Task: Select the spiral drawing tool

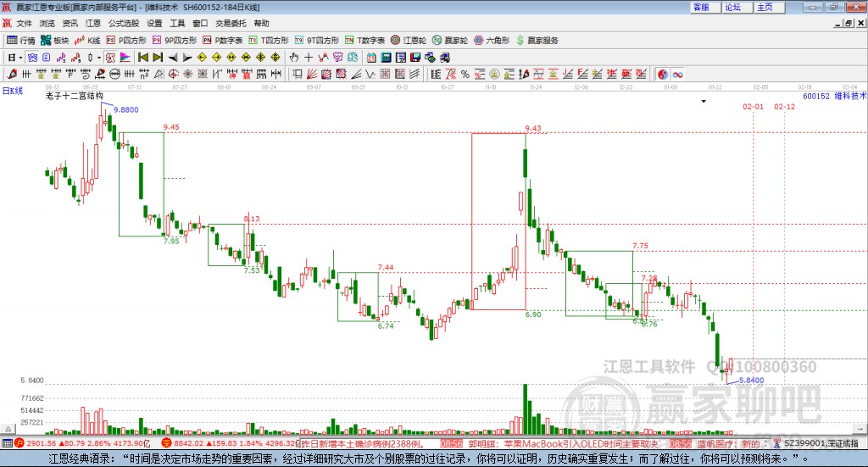Action: coord(86,74)
